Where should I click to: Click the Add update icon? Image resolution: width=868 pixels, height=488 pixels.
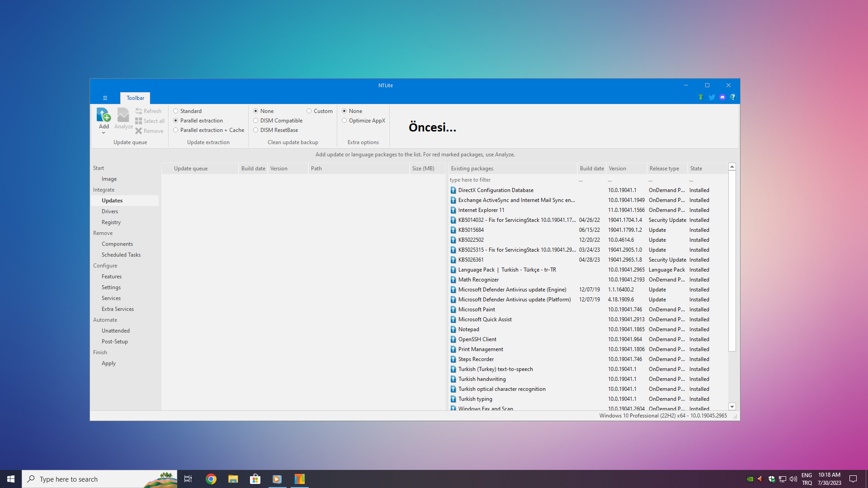point(104,115)
